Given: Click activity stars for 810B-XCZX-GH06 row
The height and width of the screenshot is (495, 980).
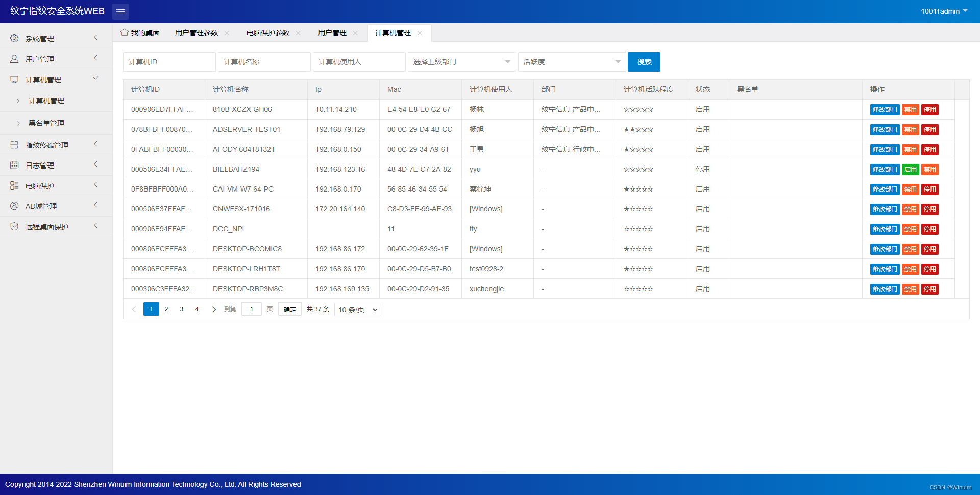Looking at the screenshot, I should 639,110.
